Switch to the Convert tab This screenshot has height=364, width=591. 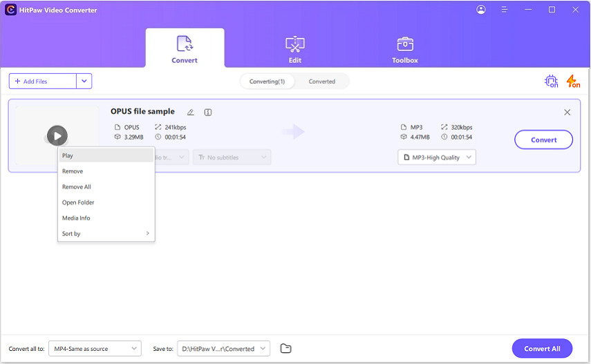pos(185,48)
